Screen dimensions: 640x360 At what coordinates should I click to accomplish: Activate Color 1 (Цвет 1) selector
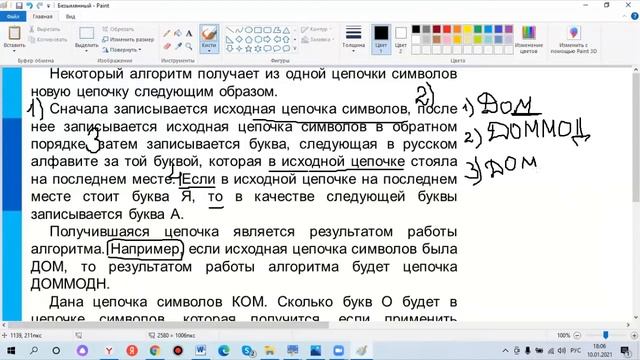pos(381,39)
